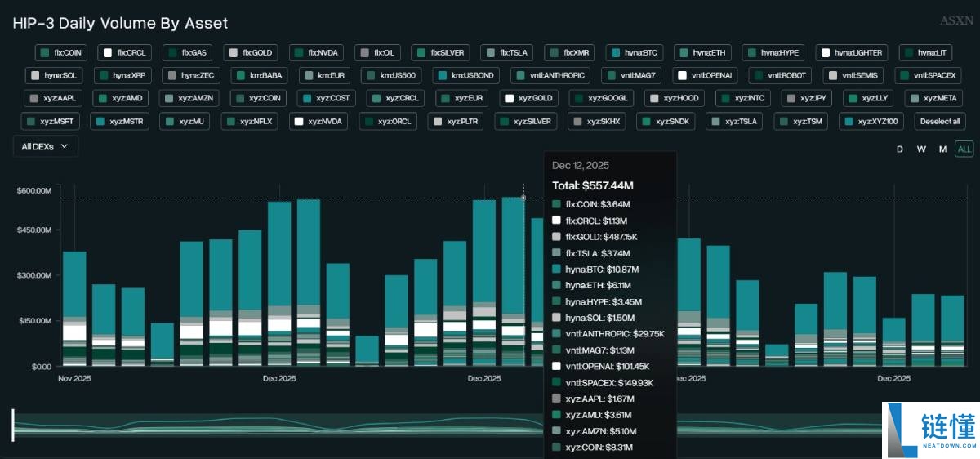Switch to the W weekly timeframe
The height and width of the screenshot is (459, 980).
tap(921, 149)
